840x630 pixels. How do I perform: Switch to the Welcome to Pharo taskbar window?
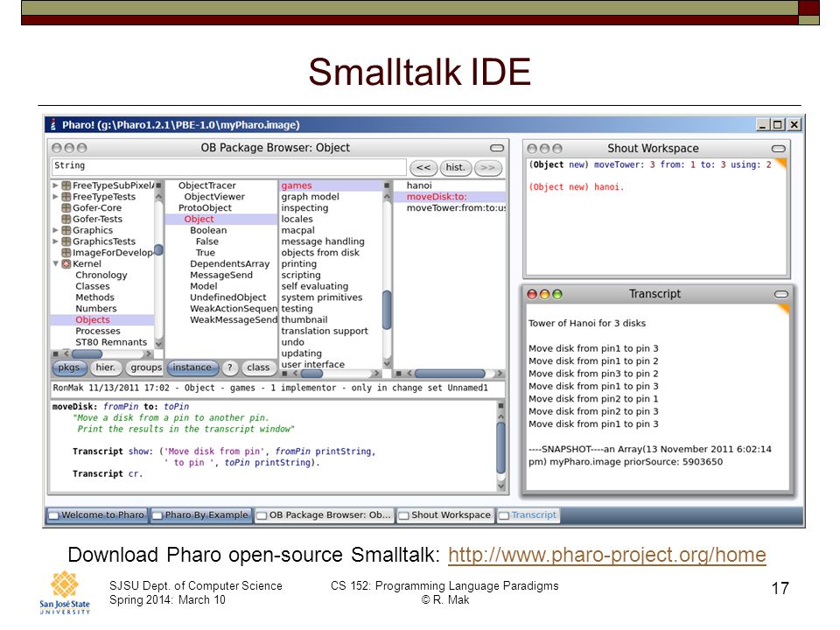pyautogui.click(x=96, y=515)
